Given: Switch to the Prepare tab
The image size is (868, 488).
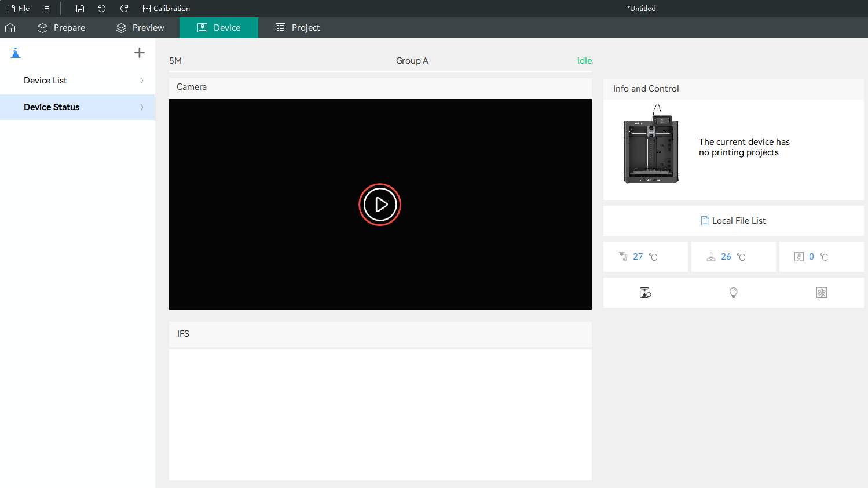Looking at the screenshot, I should [61, 28].
